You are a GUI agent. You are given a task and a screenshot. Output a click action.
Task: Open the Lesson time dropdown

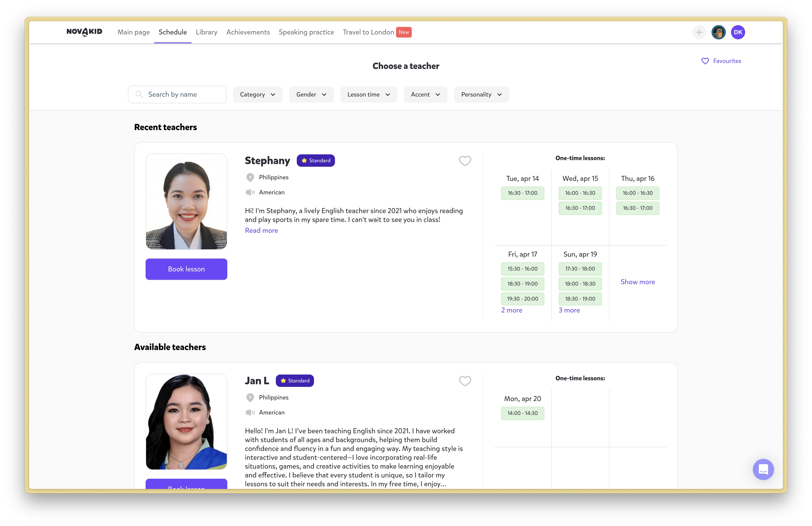[x=368, y=95]
